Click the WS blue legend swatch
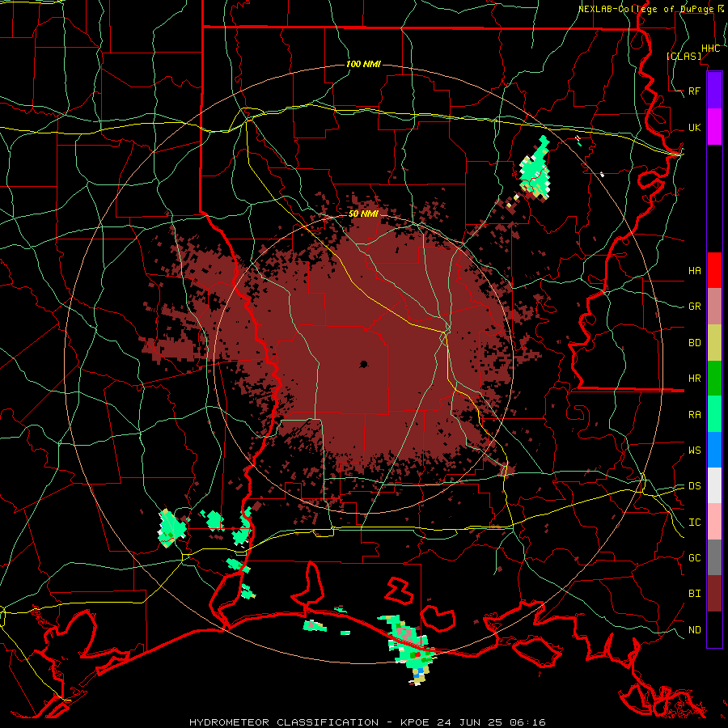Viewport: 728px width, 728px height. point(714,450)
